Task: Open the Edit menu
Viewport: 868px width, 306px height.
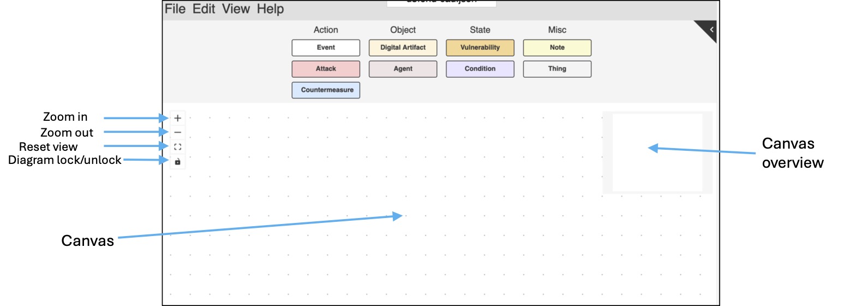Action: pos(203,9)
